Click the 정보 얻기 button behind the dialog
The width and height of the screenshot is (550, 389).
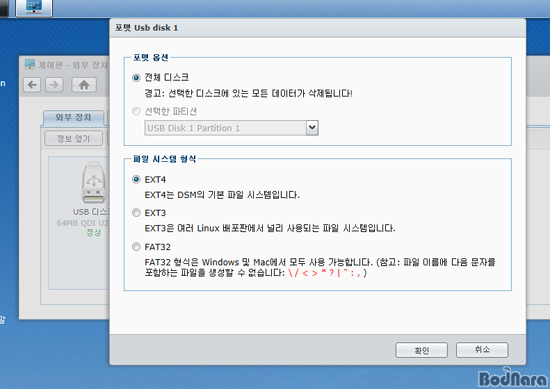tap(73, 139)
